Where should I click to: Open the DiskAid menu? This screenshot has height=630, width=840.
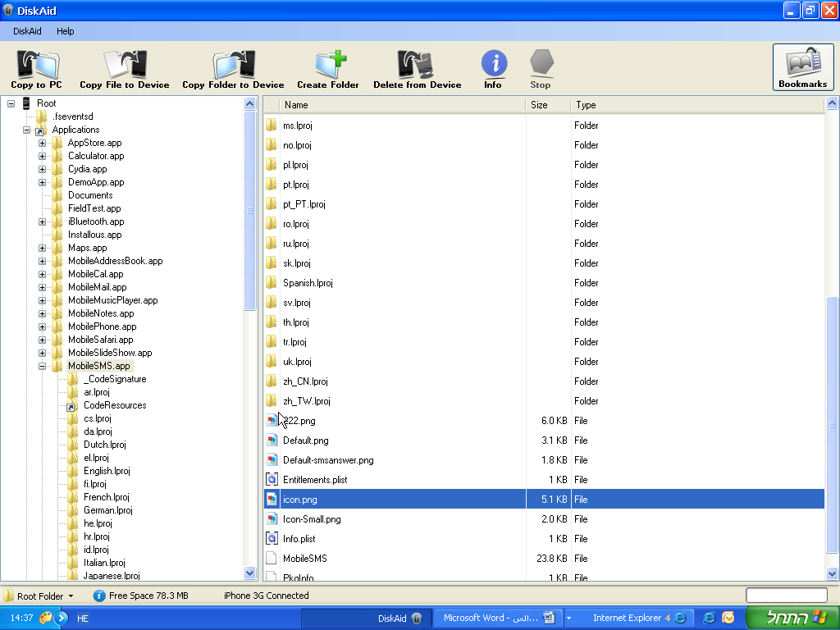[27, 31]
